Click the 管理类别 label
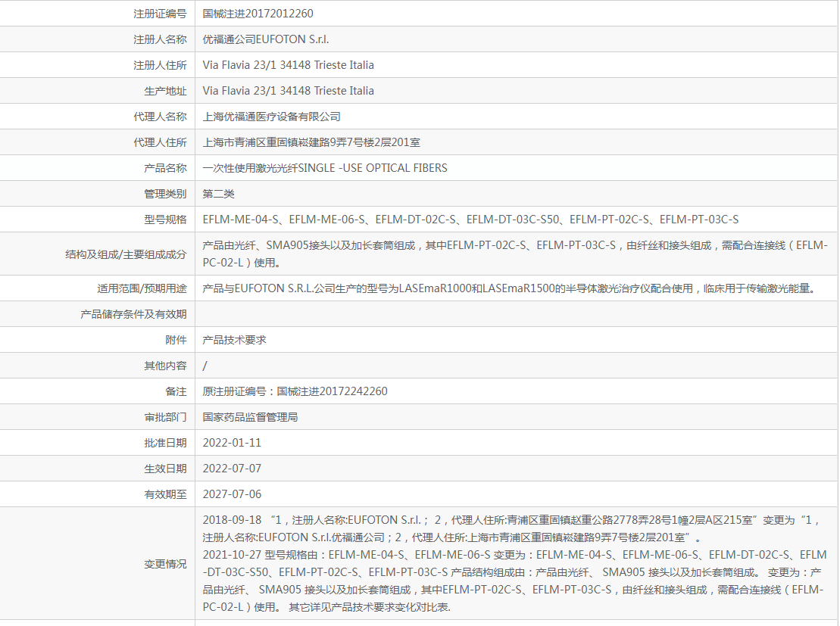Image resolution: width=840 pixels, height=626 pixels. [x=165, y=193]
